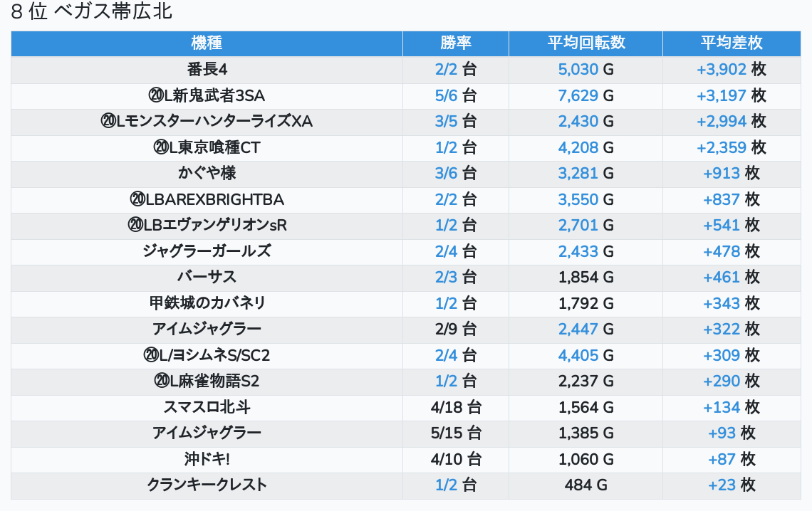Open the +3,902 difference link for 番長4

click(721, 69)
